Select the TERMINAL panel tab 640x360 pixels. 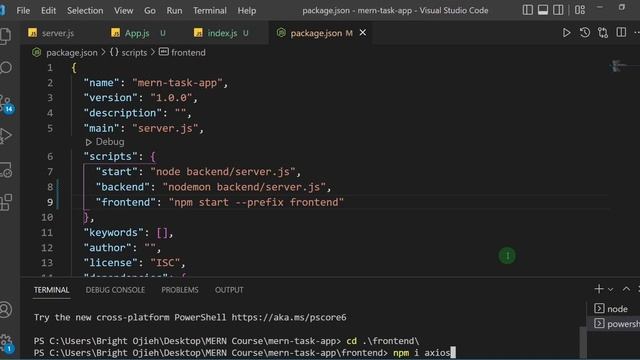pyautogui.click(x=51, y=290)
